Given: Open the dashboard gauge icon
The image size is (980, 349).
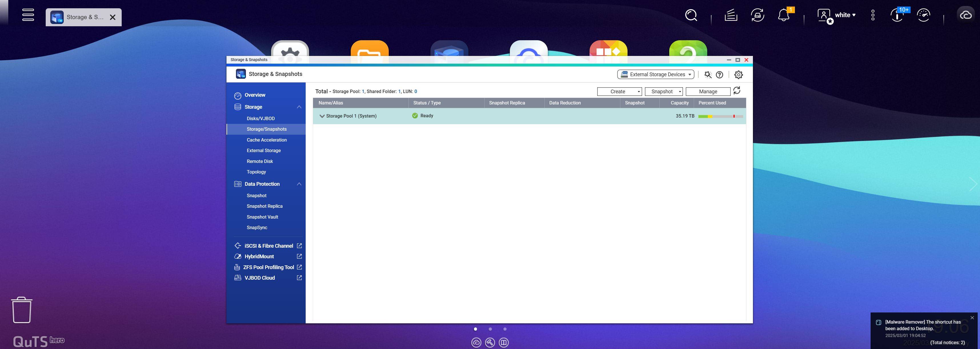Looking at the screenshot, I should click(924, 15).
